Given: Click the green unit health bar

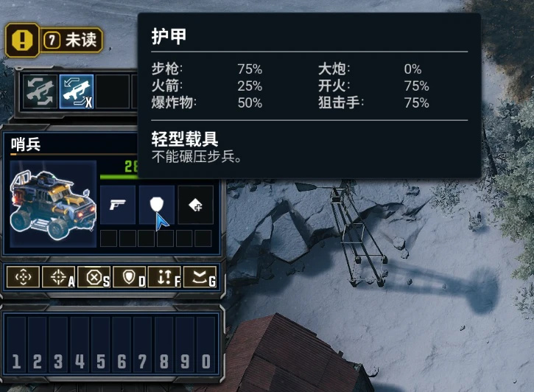Looking at the screenshot, I should [x=119, y=177].
